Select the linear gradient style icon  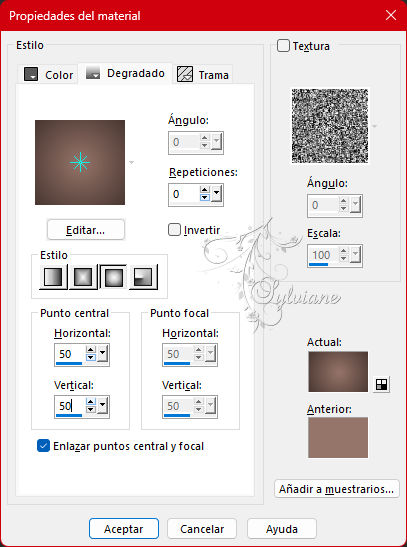click(53, 277)
